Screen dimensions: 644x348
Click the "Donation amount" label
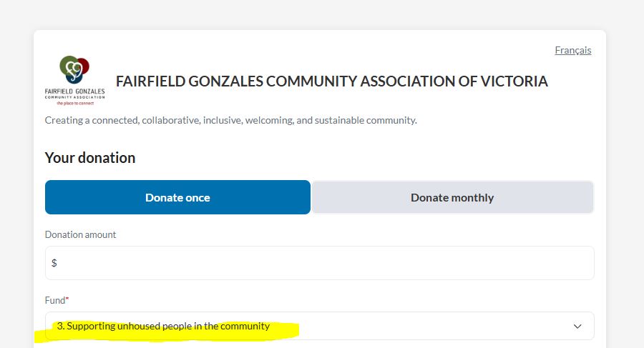80,234
